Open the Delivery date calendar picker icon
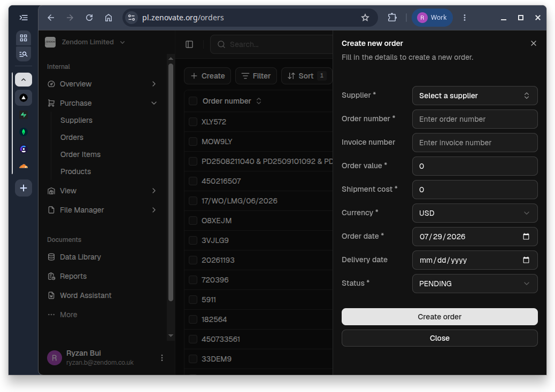 tap(526, 260)
